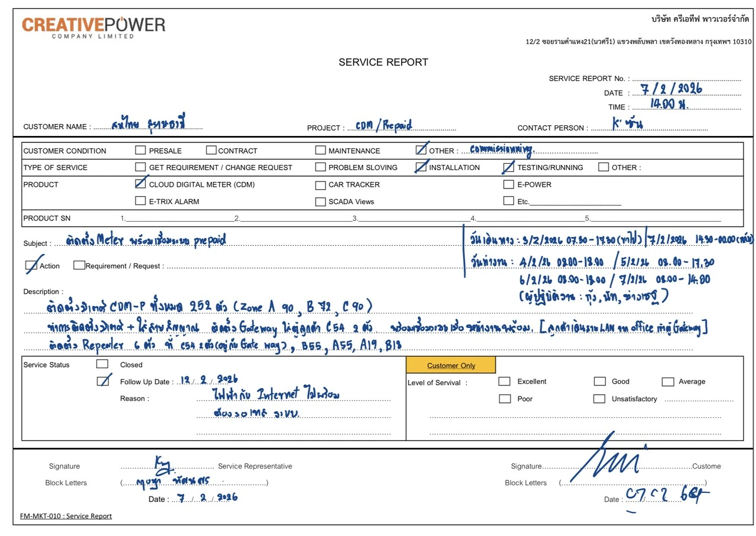
Task: Check the PRESALE checkbox
Action: (141, 150)
